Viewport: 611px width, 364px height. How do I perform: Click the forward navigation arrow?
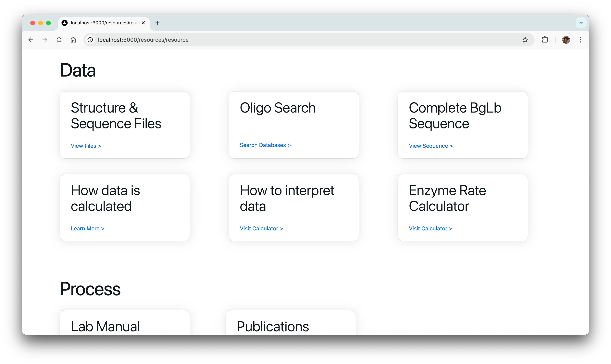[45, 40]
